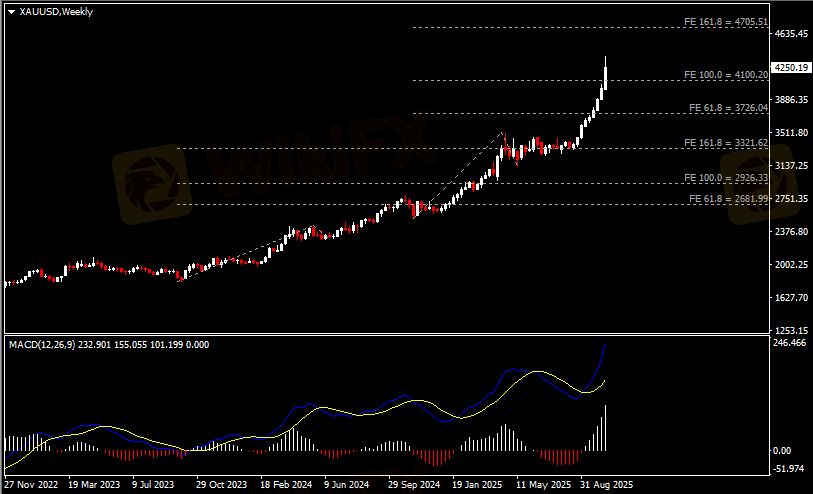Click the 2002.25 price axis value
Viewport: 813px width, 494px height.
click(x=791, y=264)
